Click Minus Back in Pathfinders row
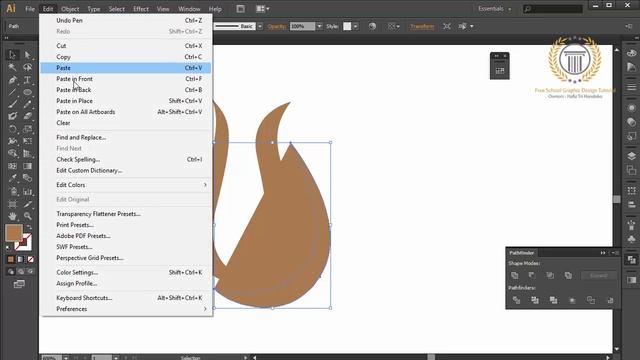 coord(610,300)
